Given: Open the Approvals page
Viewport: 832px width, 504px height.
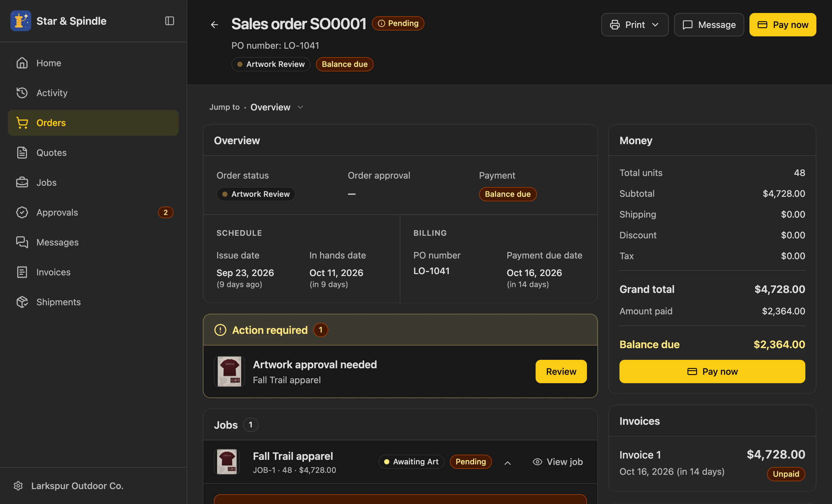Looking at the screenshot, I should pos(93,212).
